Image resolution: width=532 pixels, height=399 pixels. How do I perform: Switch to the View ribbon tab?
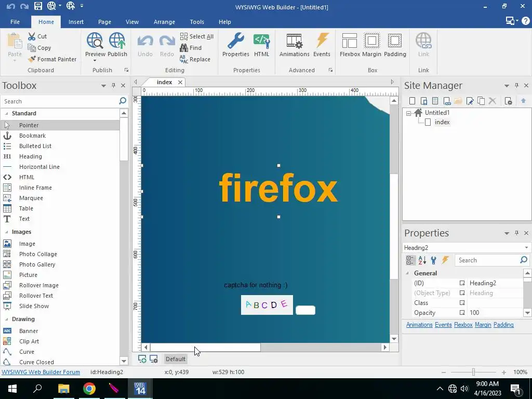pyautogui.click(x=132, y=22)
